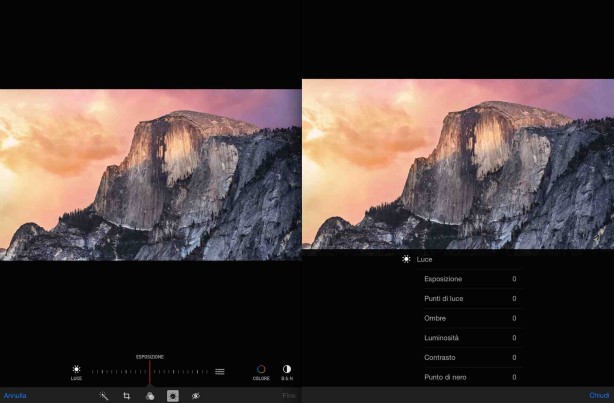Screen dimensions: 614x403
Task: Open the Colore adjustment
Action: 261,372
